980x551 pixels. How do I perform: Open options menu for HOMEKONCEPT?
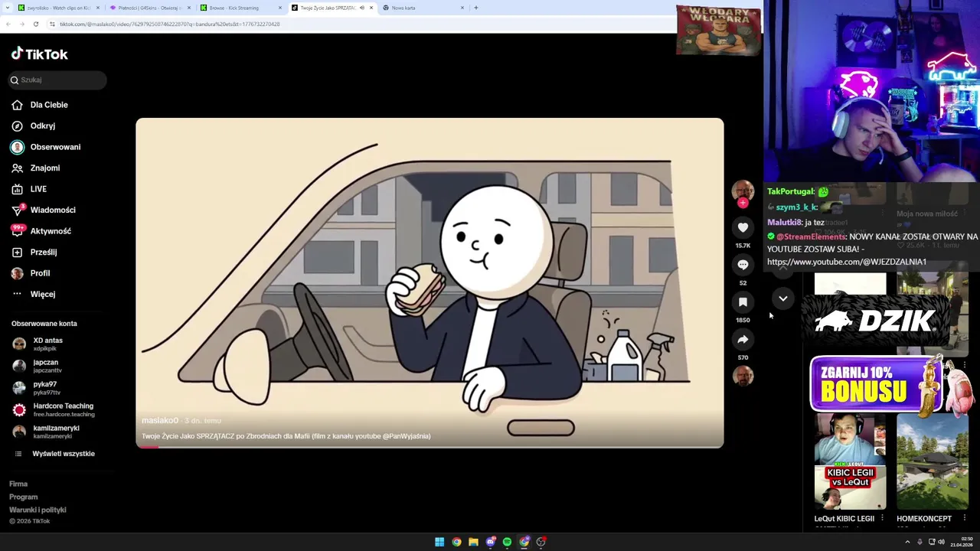pyautogui.click(x=965, y=519)
